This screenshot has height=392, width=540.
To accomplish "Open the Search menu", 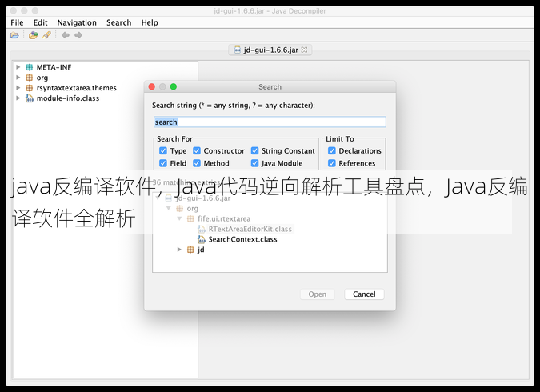I will click(119, 22).
